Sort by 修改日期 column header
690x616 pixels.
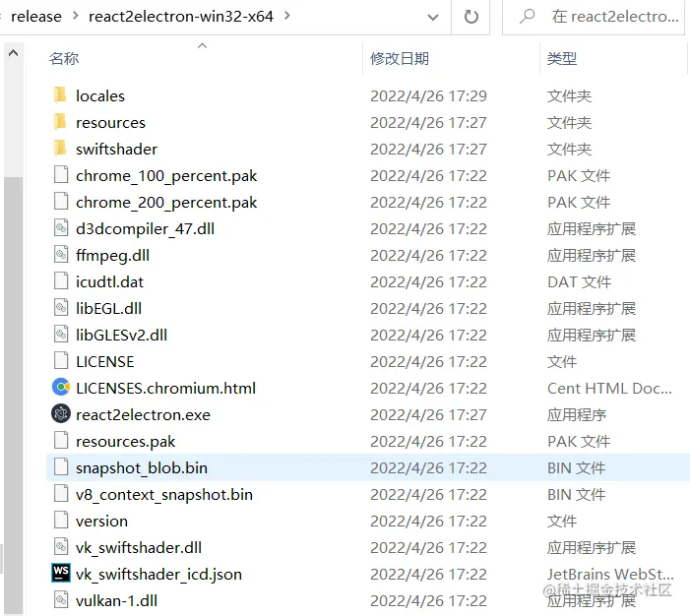(399, 58)
